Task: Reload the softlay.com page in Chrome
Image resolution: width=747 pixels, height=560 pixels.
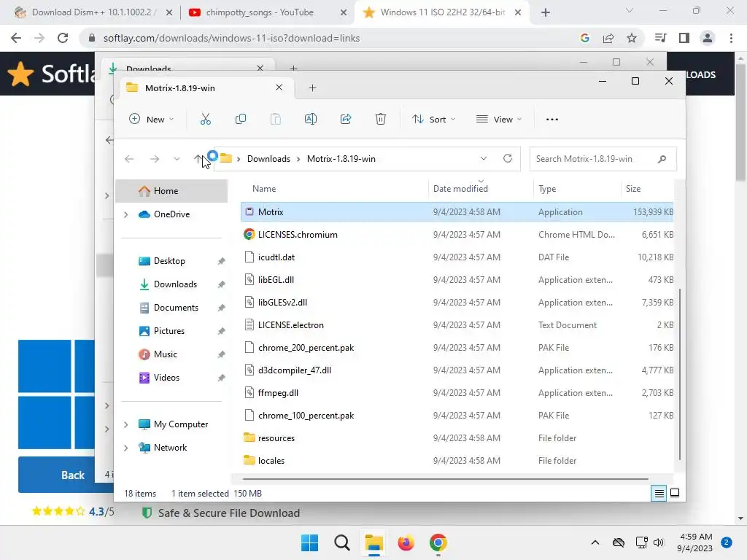Action: [63, 38]
